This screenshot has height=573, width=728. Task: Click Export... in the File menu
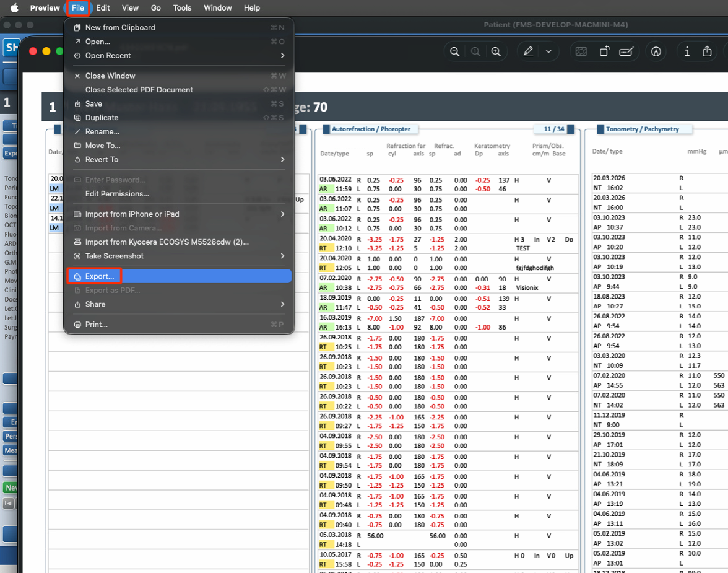(x=180, y=276)
